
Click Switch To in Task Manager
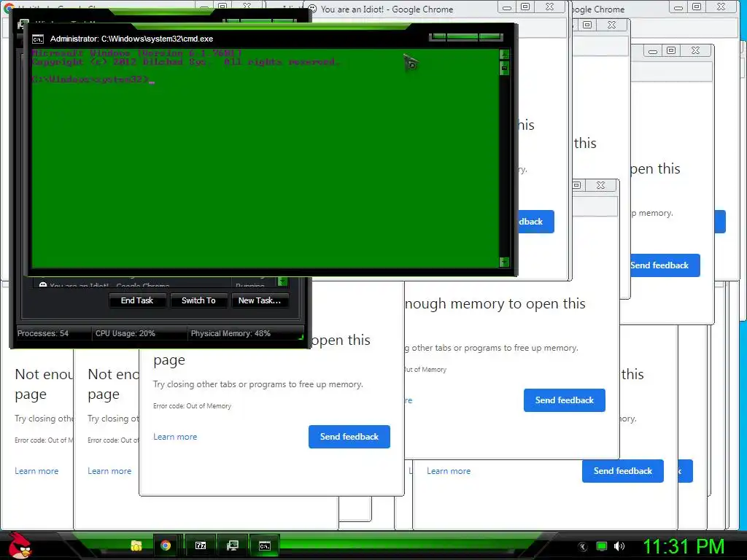tap(198, 300)
